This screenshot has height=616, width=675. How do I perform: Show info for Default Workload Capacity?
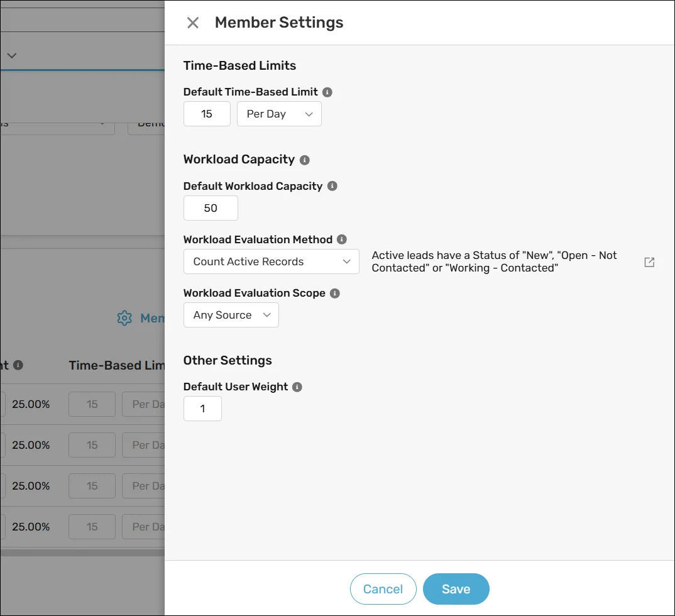(x=332, y=186)
